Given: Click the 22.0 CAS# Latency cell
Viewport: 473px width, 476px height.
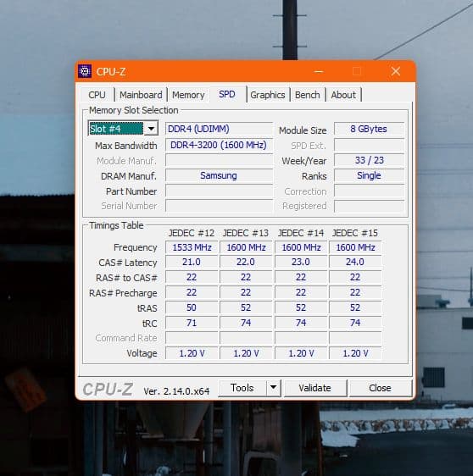Looking at the screenshot, I should coord(246,262).
